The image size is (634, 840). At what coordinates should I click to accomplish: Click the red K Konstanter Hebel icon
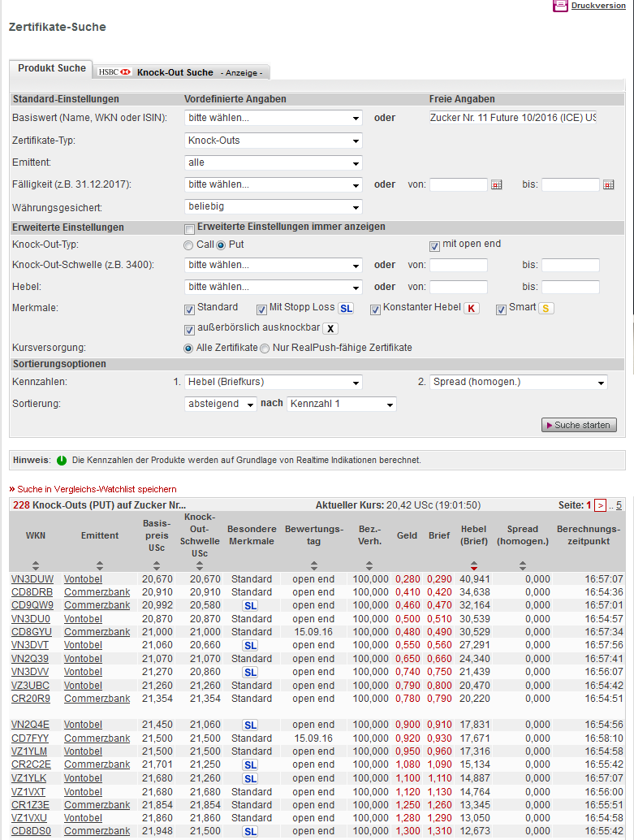click(x=472, y=309)
